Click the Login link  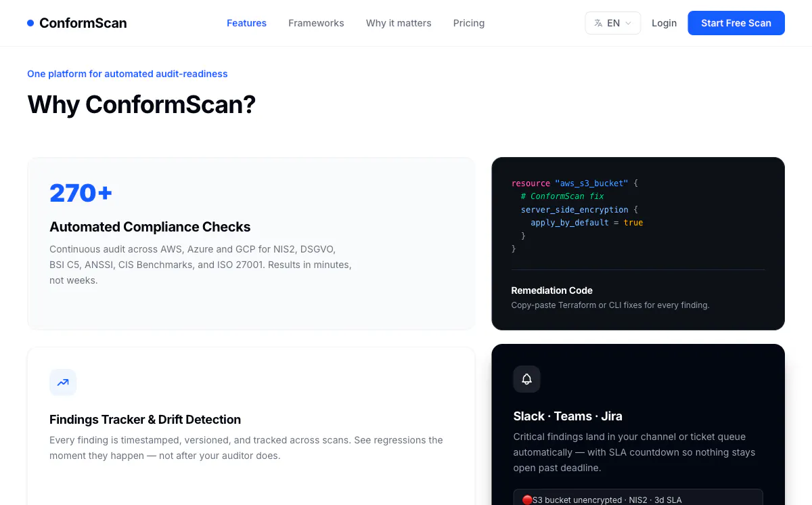point(664,23)
